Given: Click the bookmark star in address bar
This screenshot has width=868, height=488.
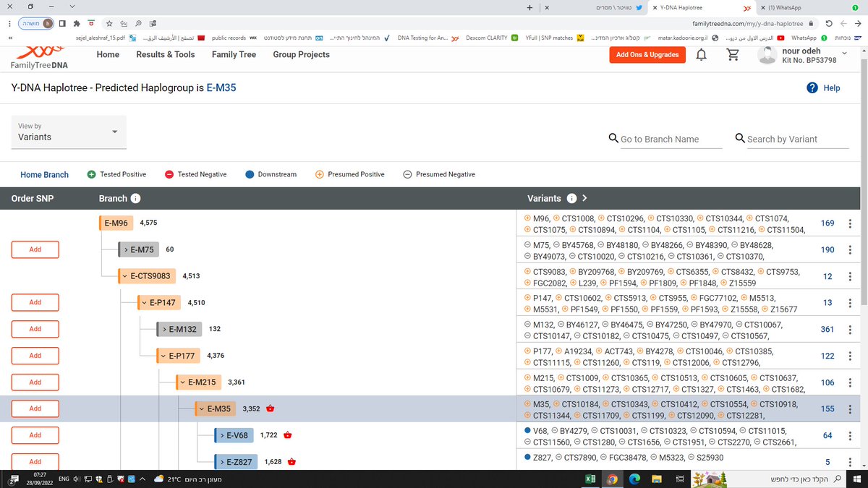Looking at the screenshot, I should (x=109, y=23).
